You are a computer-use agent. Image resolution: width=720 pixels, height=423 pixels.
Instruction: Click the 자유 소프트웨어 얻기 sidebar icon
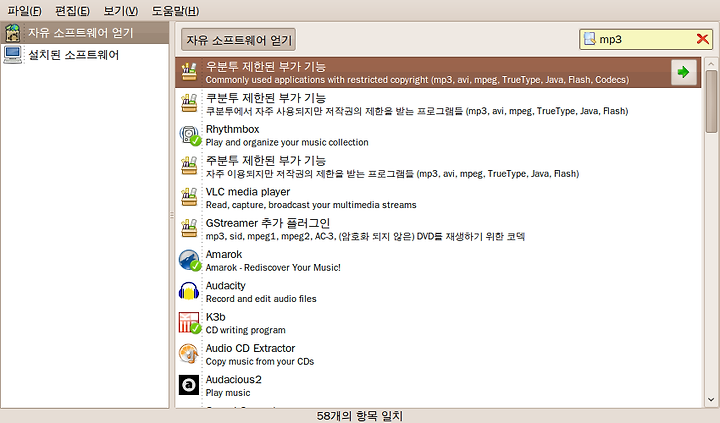click(12, 33)
